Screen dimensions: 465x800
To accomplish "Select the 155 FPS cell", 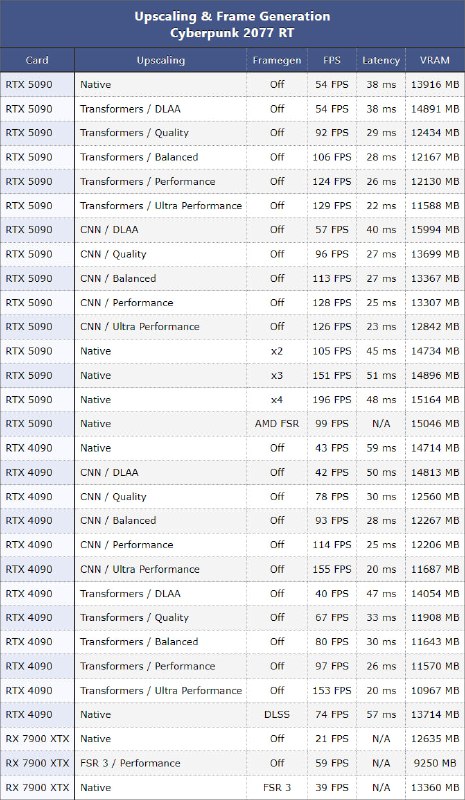I will [332, 569].
